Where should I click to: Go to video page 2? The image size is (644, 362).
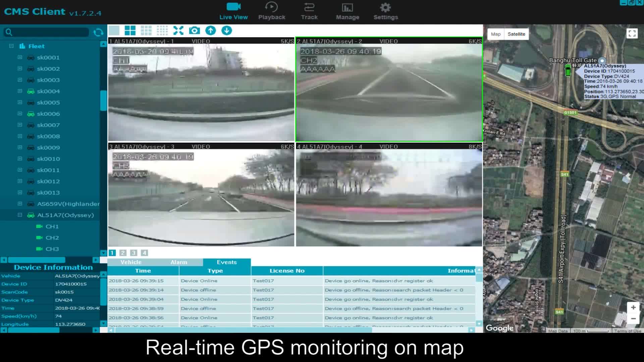(x=123, y=253)
